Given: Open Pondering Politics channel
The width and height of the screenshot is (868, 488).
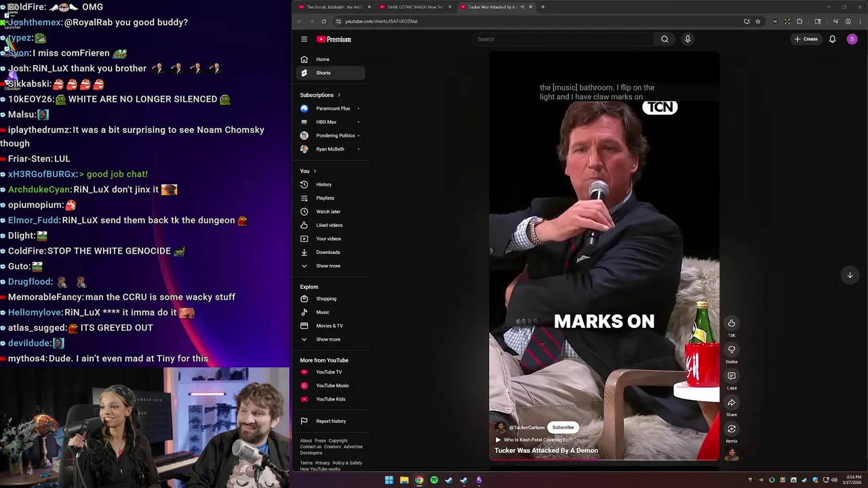Looking at the screenshot, I should pyautogui.click(x=332, y=136).
